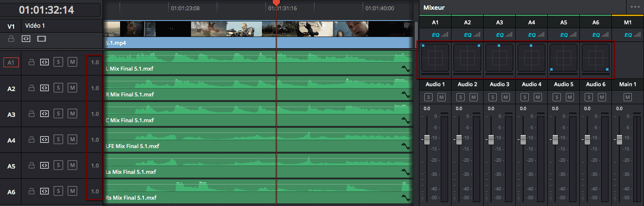Lock track A6 with padlock icon
Image resolution: width=644 pixels, height=206 pixels.
(x=32, y=191)
